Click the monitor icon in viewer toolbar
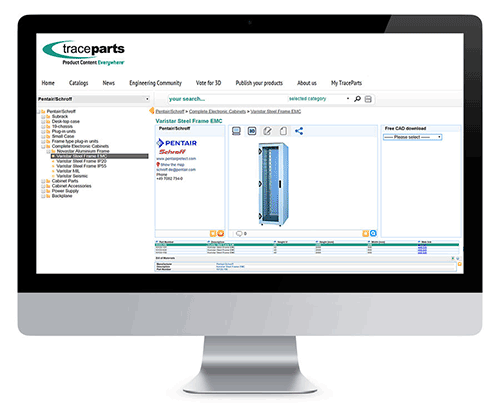This screenshot has width=500, height=418. click(x=236, y=131)
